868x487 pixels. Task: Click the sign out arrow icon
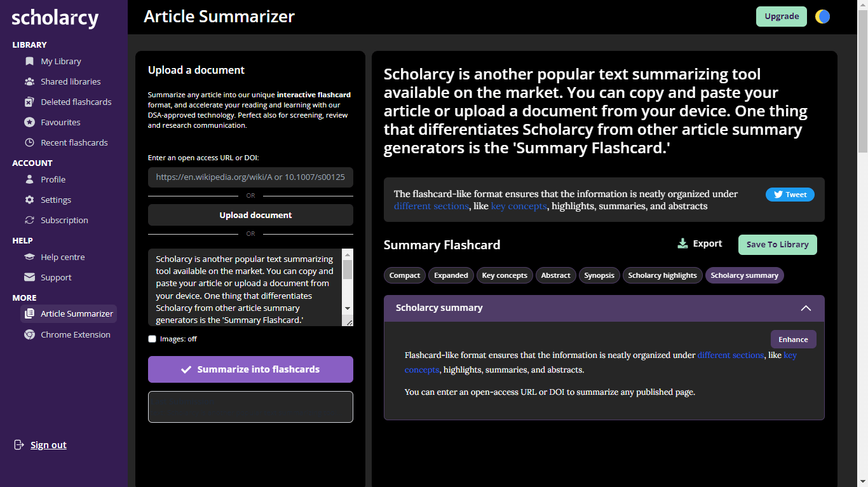coord(19,445)
